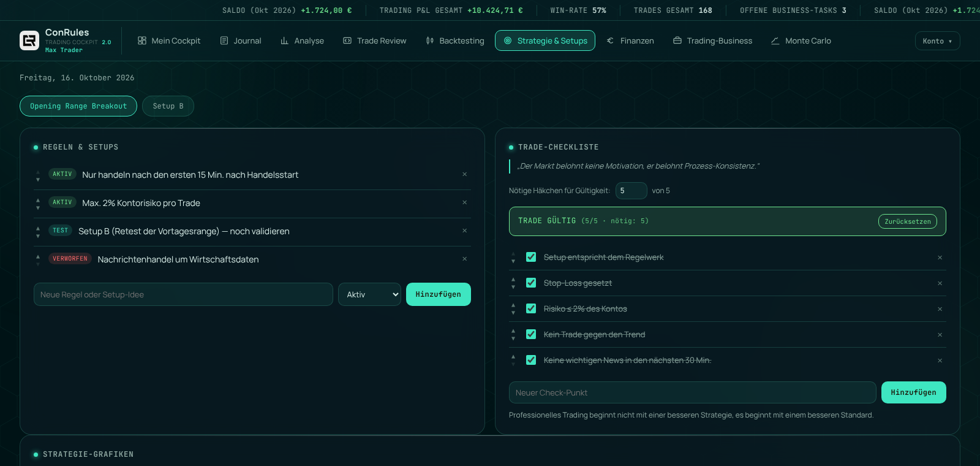Untick 'Kein Trade gegen den Trend'
The width and height of the screenshot is (980, 466).
[531, 334]
